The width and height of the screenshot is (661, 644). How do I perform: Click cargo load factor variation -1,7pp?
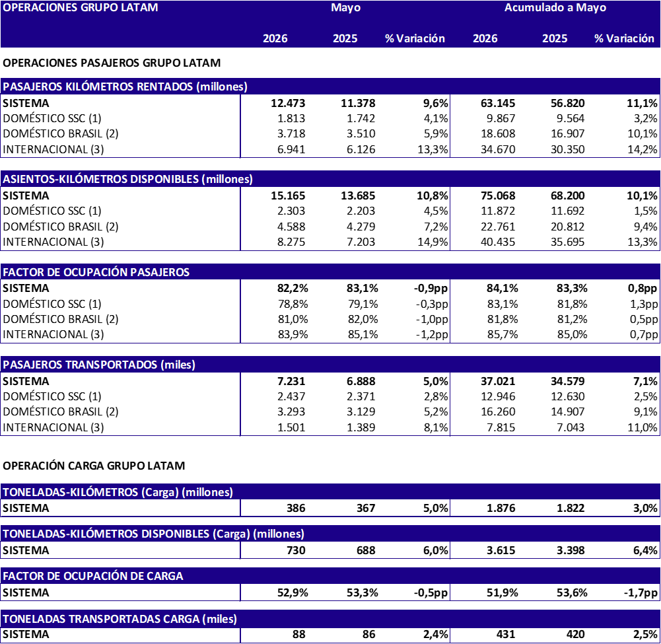tap(641, 592)
